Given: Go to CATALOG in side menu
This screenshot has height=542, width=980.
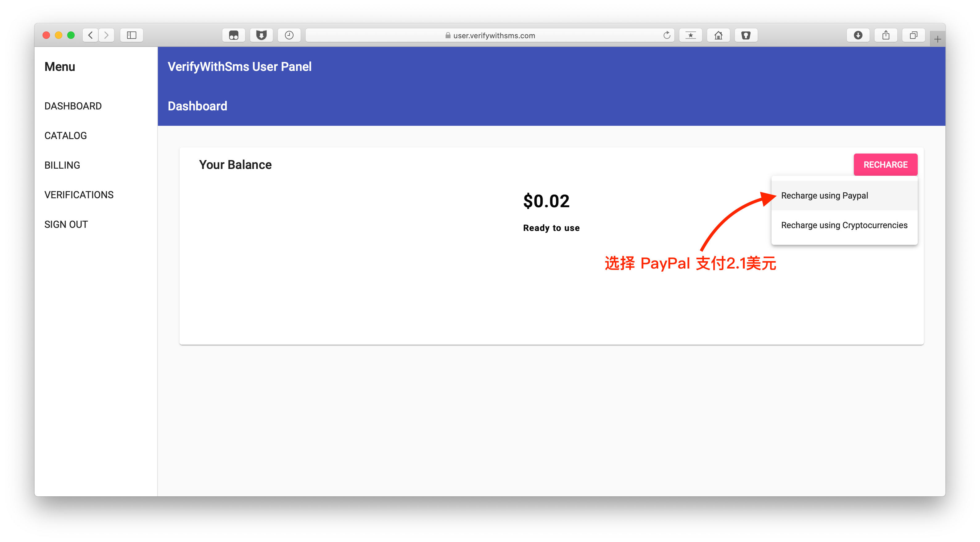Looking at the screenshot, I should (65, 136).
